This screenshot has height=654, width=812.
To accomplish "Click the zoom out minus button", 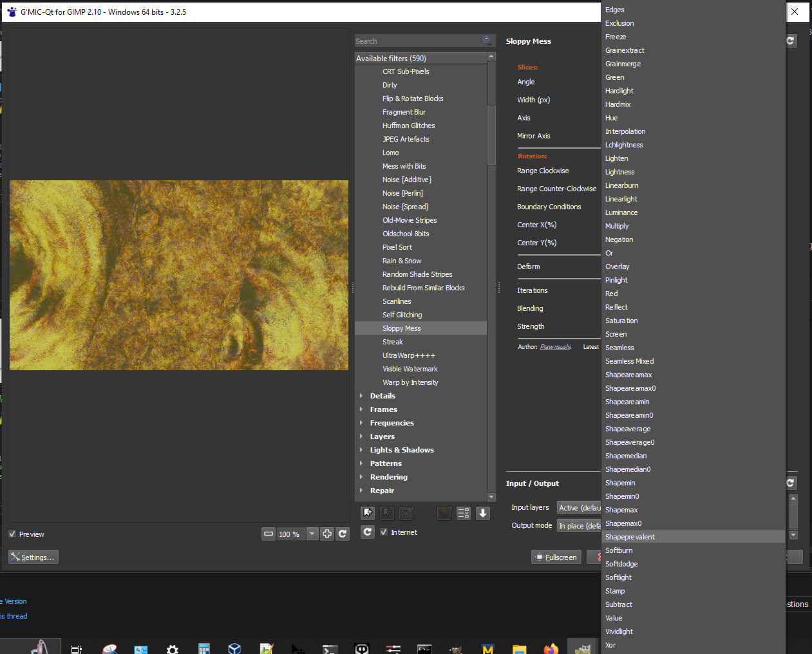I will pos(269,534).
